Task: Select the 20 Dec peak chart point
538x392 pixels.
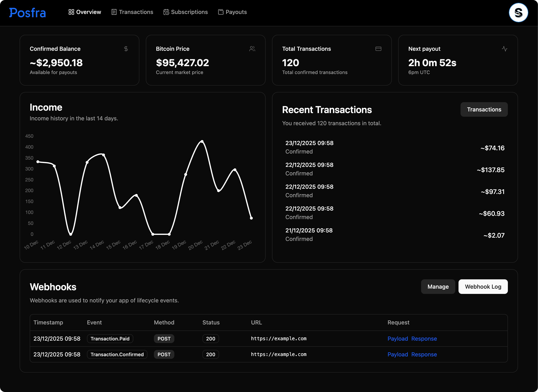Action: pos(202,141)
